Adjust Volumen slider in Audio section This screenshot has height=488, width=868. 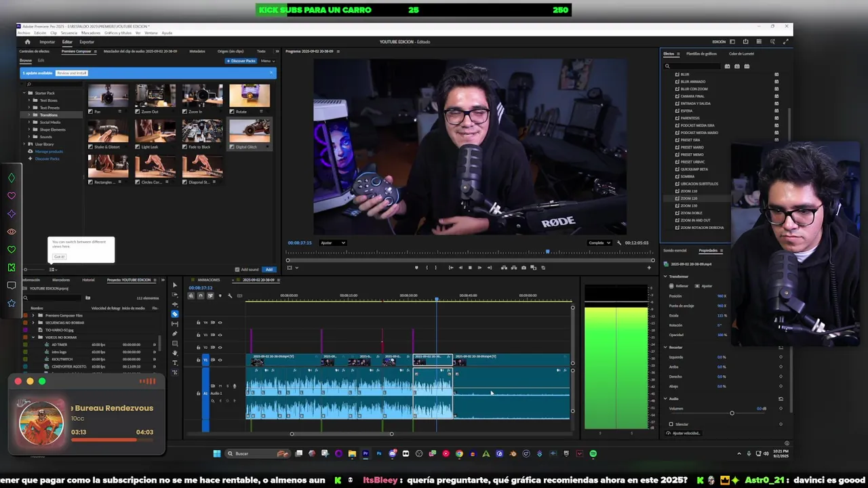pyautogui.click(x=732, y=413)
